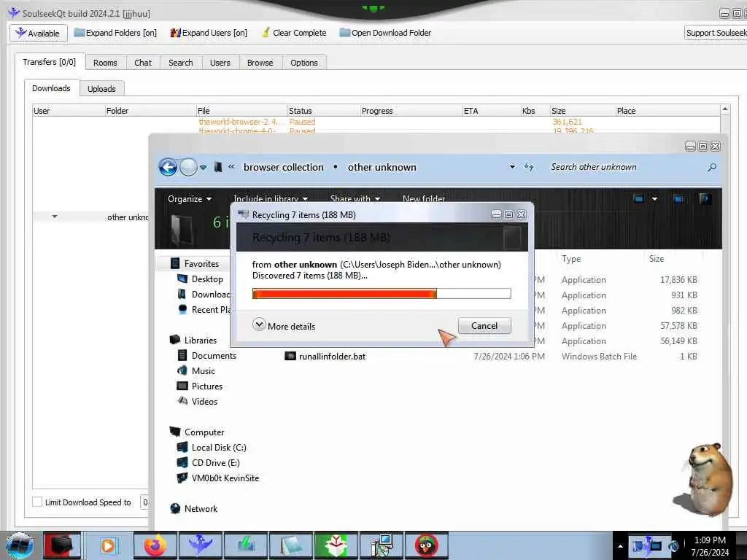Switch to the Rooms tab
The width and height of the screenshot is (747, 560).
[x=105, y=63]
